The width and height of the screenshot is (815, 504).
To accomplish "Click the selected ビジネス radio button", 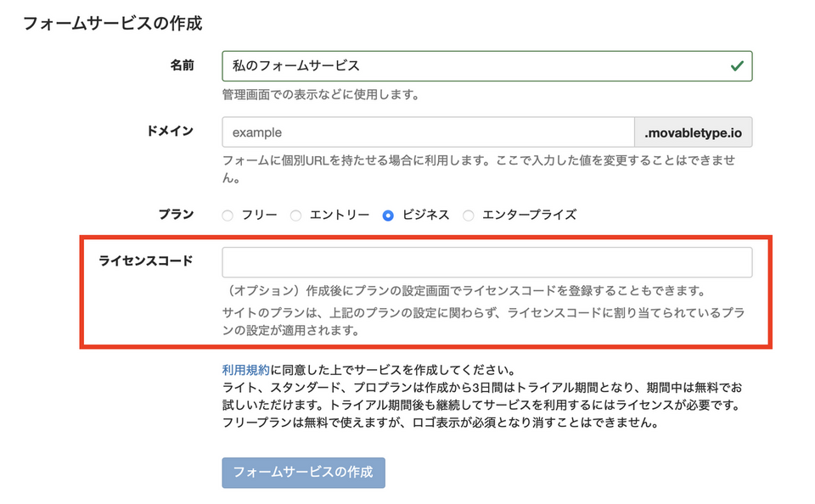I will (x=388, y=216).
